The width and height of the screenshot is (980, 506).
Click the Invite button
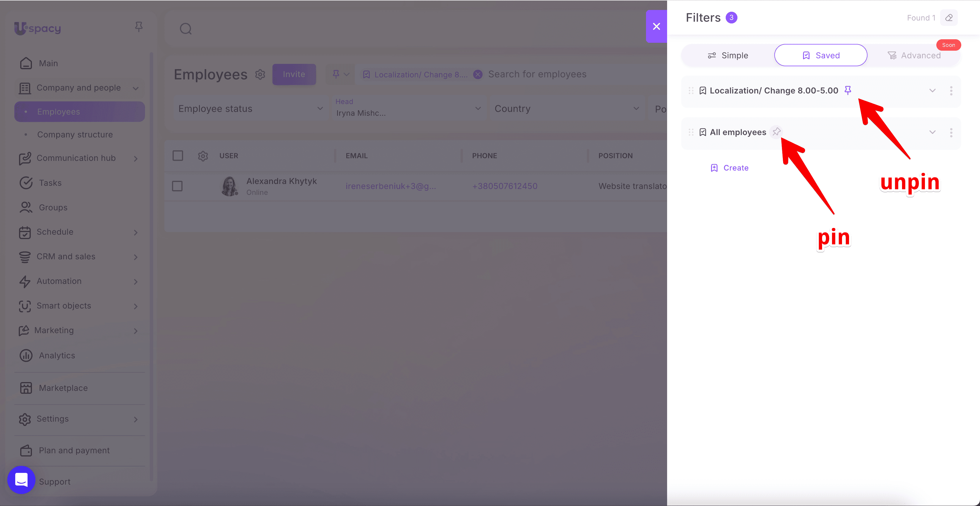294,74
